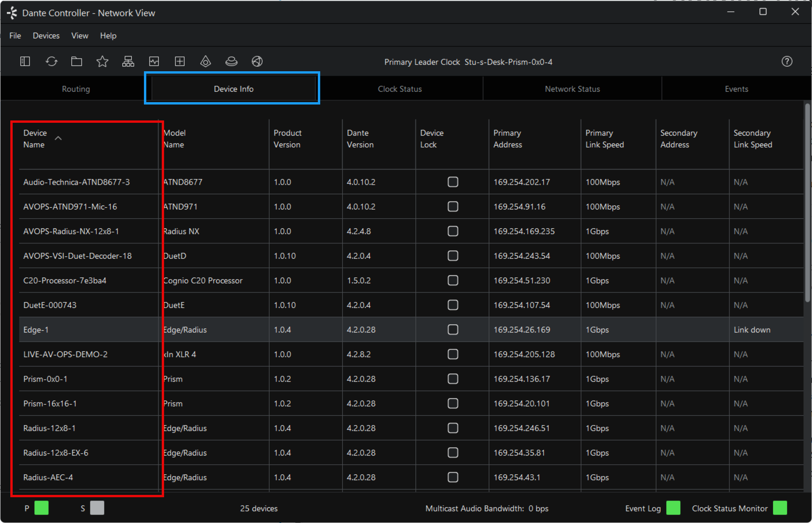Click 'Multicast Audio Bandwidth: 0 bps' status text

pyautogui.click(x=487, y=508)
